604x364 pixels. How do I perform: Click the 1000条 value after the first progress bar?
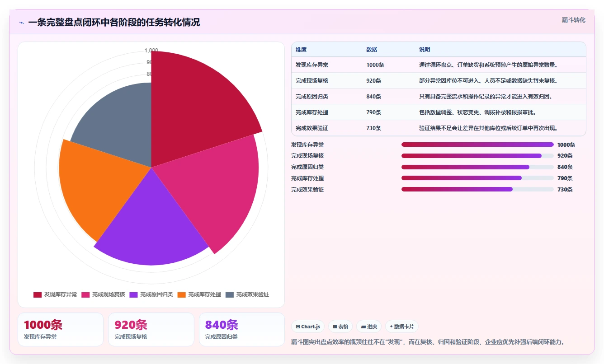click(566, 145)
